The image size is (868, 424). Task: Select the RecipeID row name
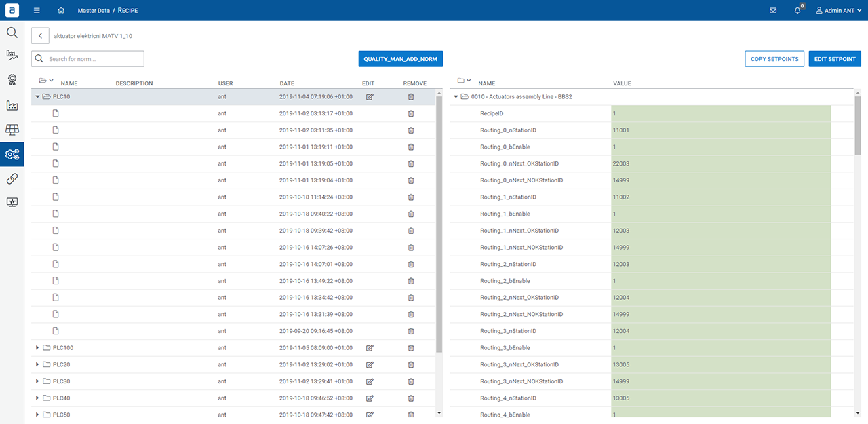click(492, 113)
